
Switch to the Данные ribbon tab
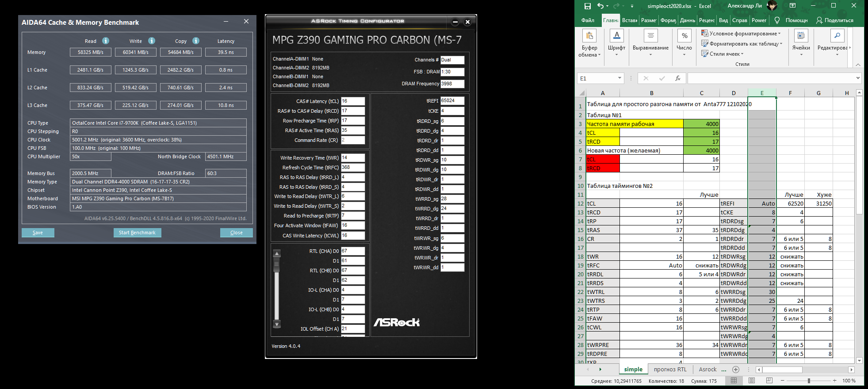tap(688, 20)
